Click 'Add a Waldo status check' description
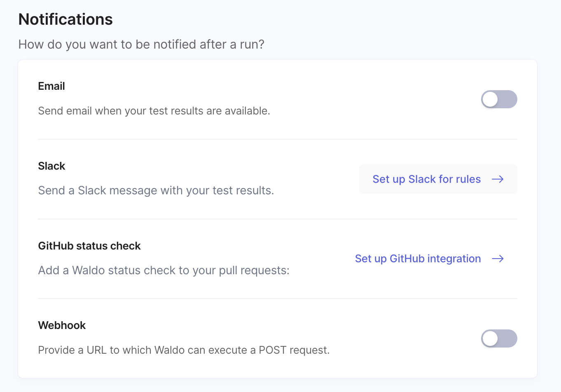Viewport: 561px width, 392px height. click(164, 270)
